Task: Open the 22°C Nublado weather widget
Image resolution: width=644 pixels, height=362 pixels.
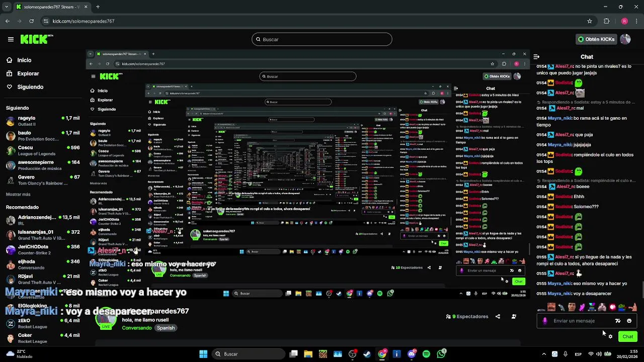Action: [20, 354]
